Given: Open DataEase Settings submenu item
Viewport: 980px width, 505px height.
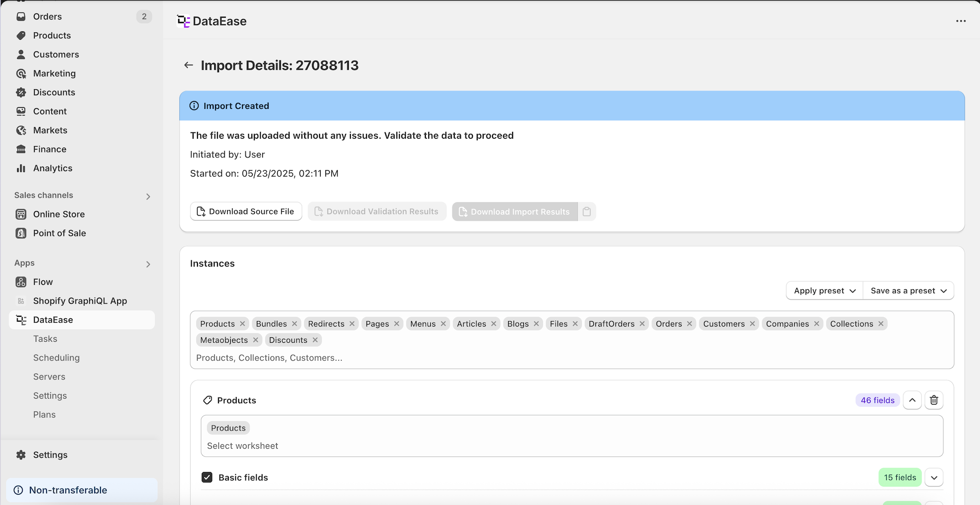Looking at the screenshot, I should (x=50, y=396).
